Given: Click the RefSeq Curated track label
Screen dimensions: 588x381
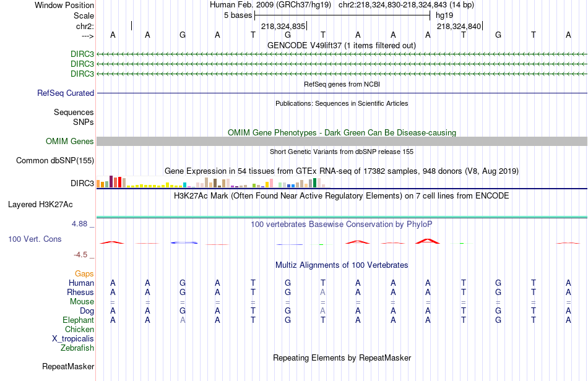Looking at the screenshot, I should (66, 93).
